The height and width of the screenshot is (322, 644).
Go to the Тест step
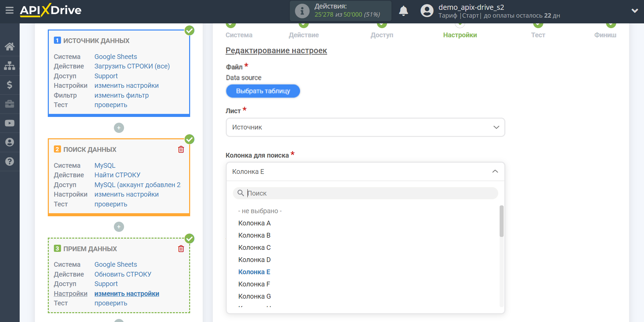point(538,35)
